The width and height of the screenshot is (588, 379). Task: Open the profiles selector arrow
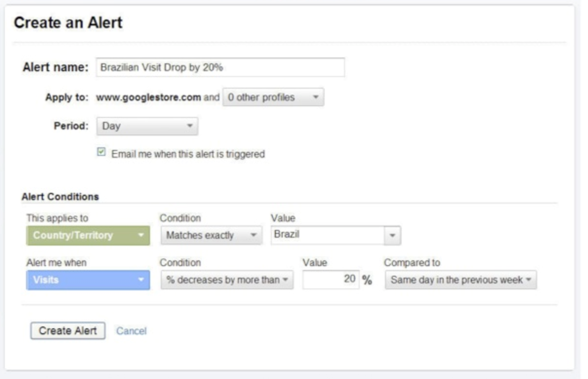pos(315,97)
